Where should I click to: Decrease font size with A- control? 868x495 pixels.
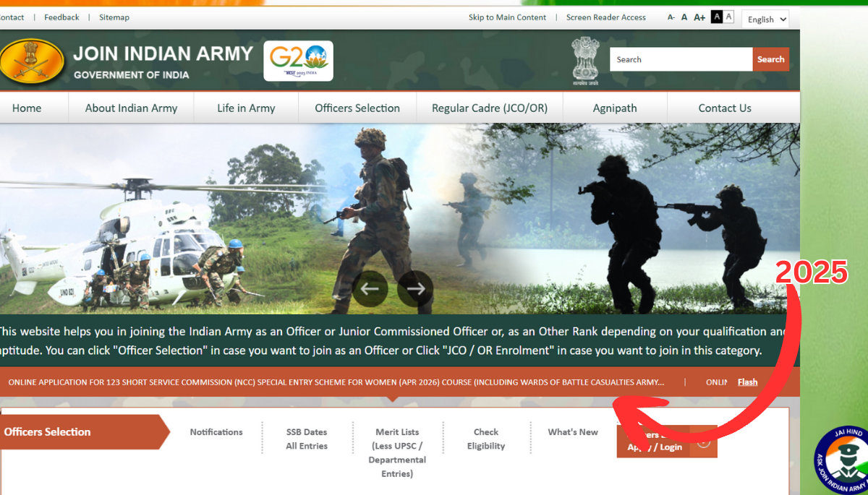671,17
